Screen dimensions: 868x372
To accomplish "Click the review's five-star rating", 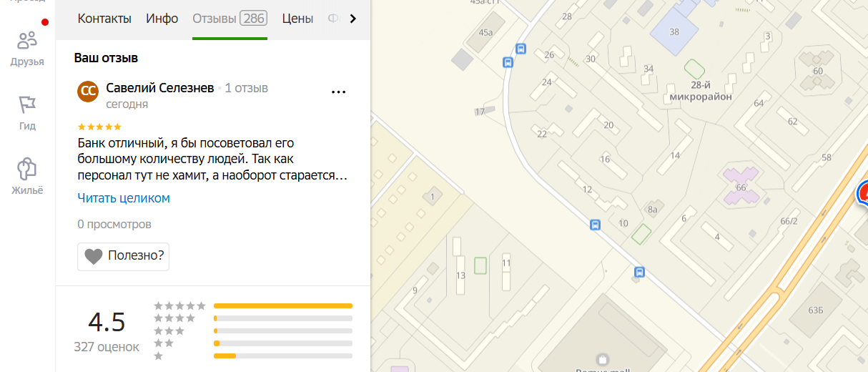I will pos(99,127).
